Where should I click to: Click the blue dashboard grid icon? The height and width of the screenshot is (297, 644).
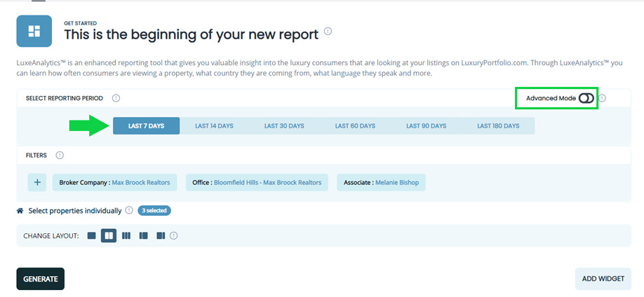(x=34, y=32)
